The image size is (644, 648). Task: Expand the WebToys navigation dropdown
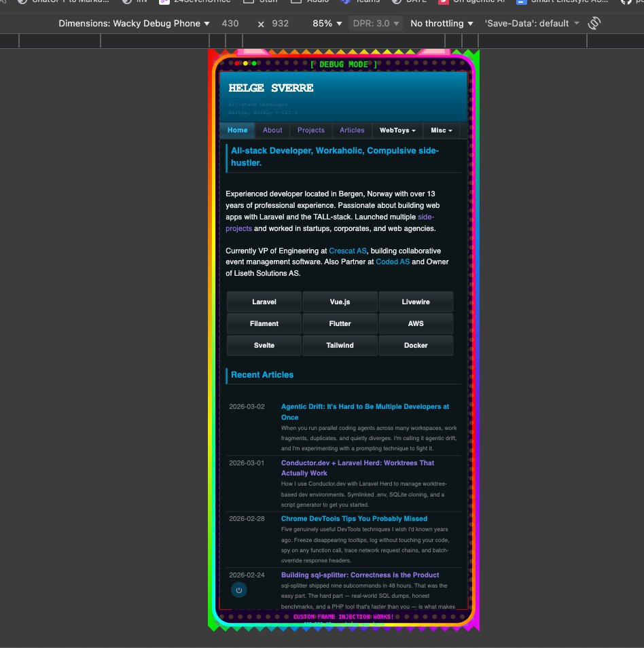[397, 130]
